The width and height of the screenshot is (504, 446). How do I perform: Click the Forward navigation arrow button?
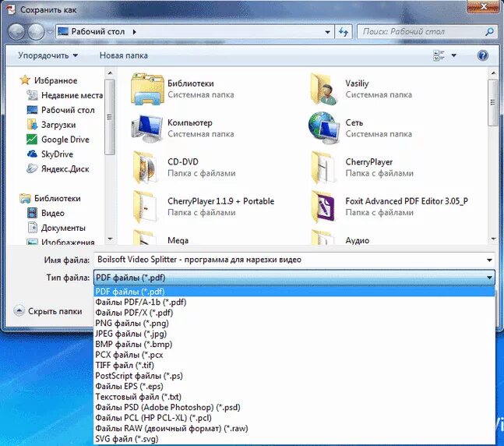tap(36, 32)
